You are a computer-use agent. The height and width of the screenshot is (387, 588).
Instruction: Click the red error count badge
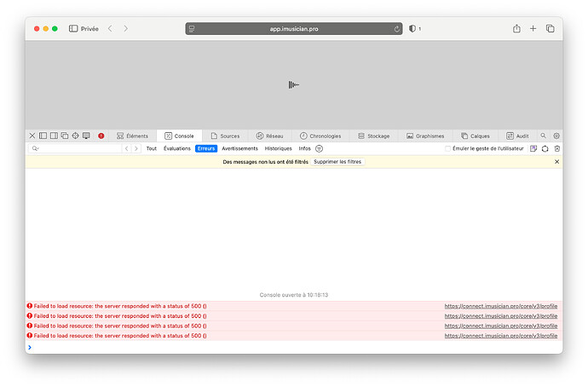[101, 136]
